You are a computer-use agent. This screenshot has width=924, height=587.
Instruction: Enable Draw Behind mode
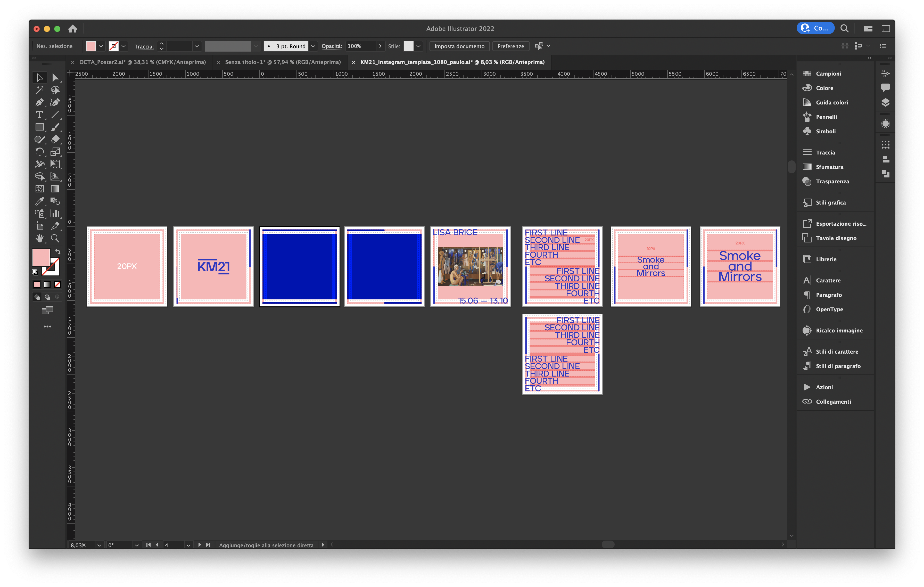(47, 297)
